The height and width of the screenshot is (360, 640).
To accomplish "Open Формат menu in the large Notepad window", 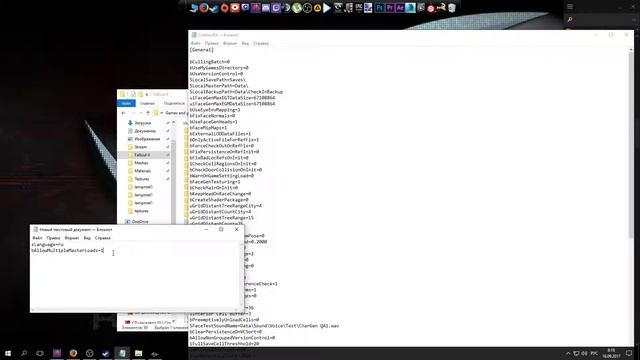I will pyautogui.click(x=230, y=43).
